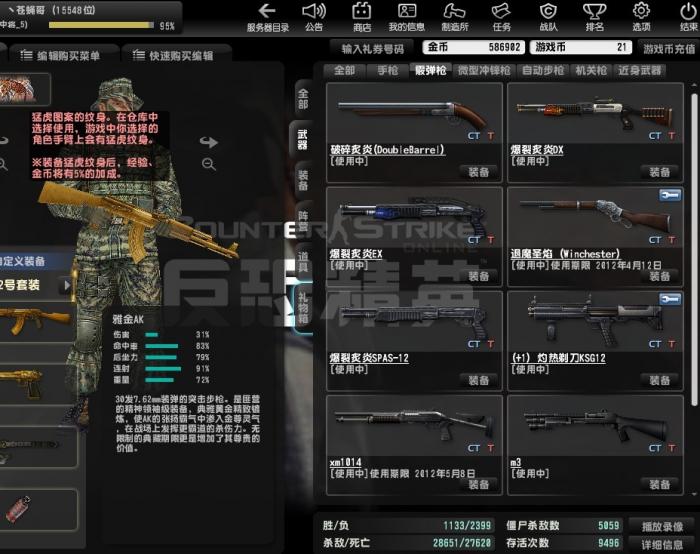This screenshot has width=700, height=554.
Task: Select the knife slot in loadout
Action: [37, 446]
